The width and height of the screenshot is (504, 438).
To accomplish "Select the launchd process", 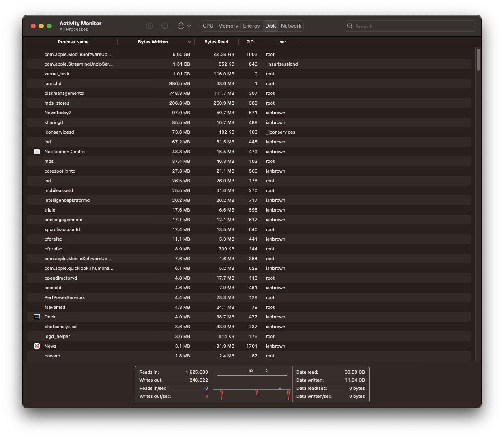I will point(249,83).
